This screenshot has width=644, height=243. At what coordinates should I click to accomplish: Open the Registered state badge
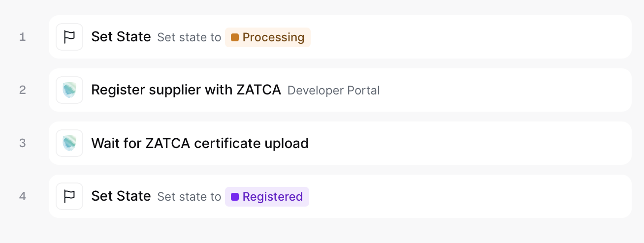tap(267, 197)
